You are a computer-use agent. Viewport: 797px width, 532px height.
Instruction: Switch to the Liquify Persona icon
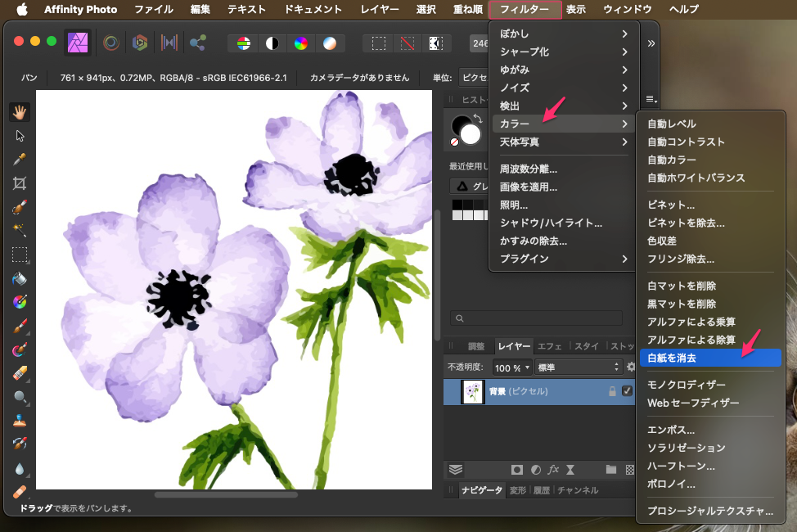pos(111,43)
